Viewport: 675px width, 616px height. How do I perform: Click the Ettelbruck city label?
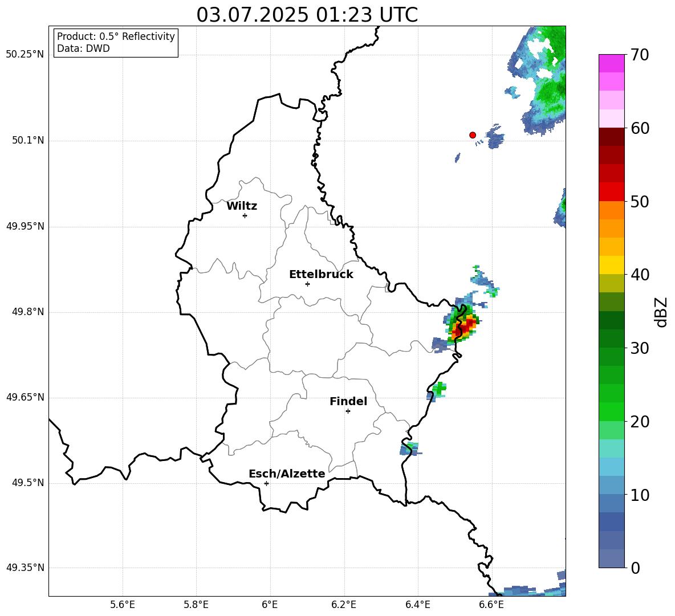[321, 275]
